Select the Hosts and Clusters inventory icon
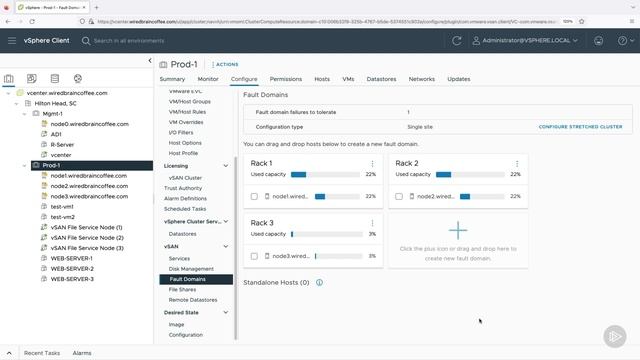Image resolution: width=640 pixels, height=360 pixels. pyautogui.click(x=9, y=78)
